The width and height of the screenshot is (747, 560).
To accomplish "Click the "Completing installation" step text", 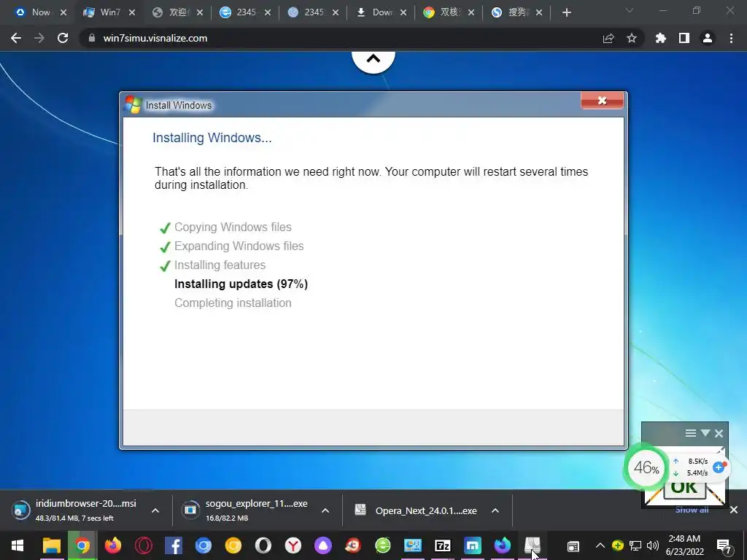I will 233,303.
